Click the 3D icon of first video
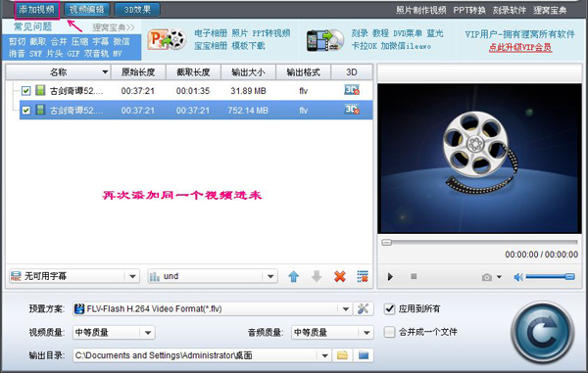 pos(352,90)
